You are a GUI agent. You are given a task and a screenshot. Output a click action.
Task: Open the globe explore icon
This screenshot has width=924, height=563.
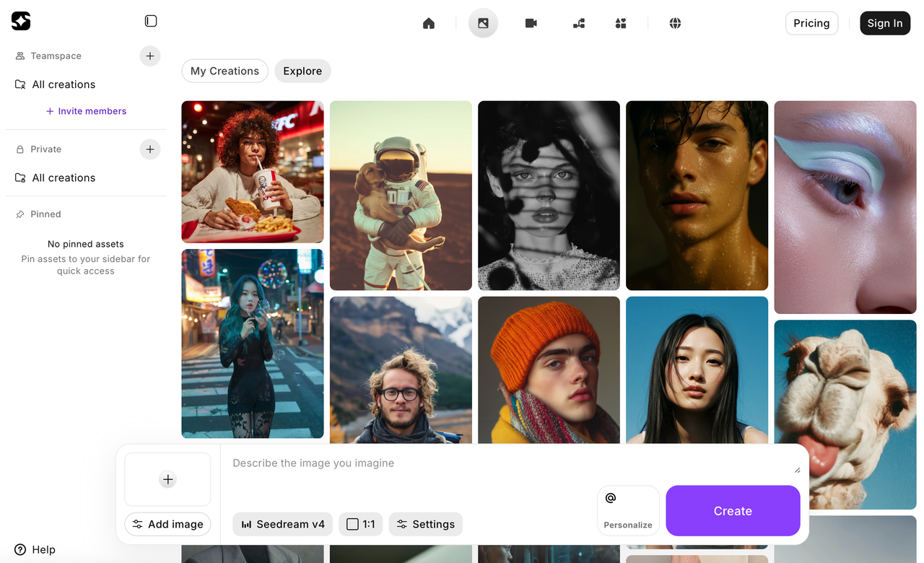(675, 23)
